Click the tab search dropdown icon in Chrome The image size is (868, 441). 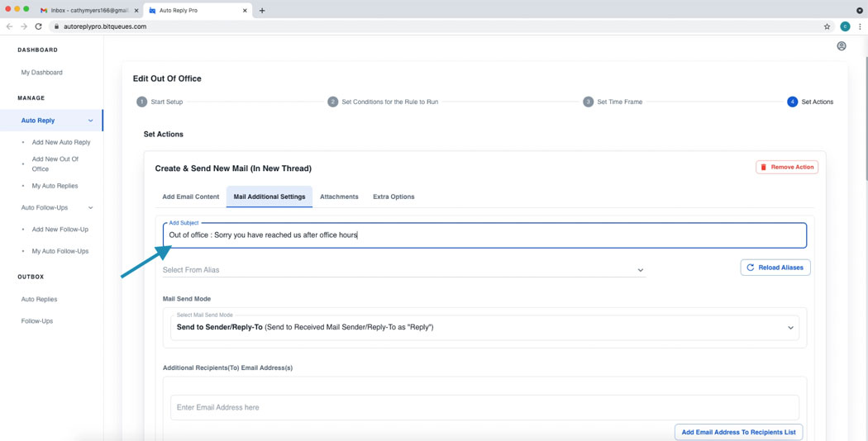point(860,11)
